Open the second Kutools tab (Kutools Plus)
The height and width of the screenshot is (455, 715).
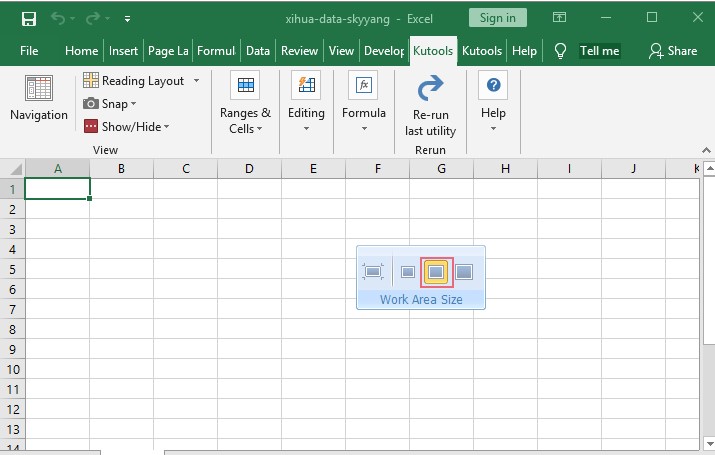[482, 51]
